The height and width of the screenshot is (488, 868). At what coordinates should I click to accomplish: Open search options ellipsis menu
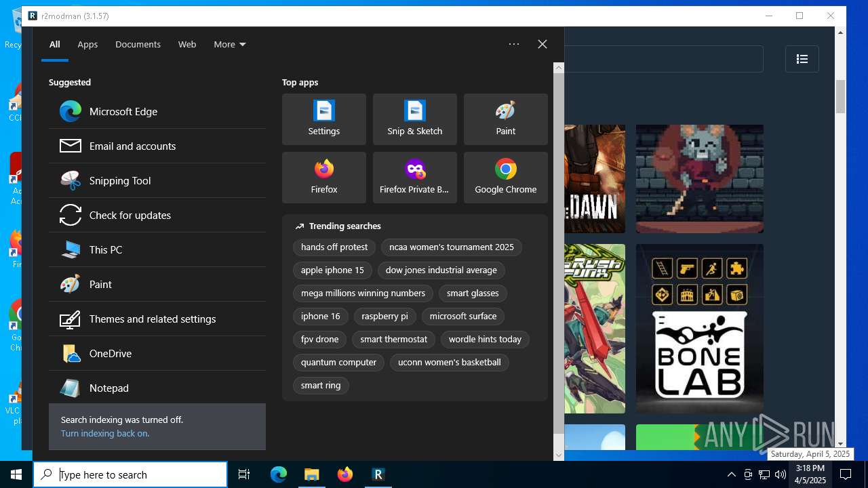coord(514,44)
